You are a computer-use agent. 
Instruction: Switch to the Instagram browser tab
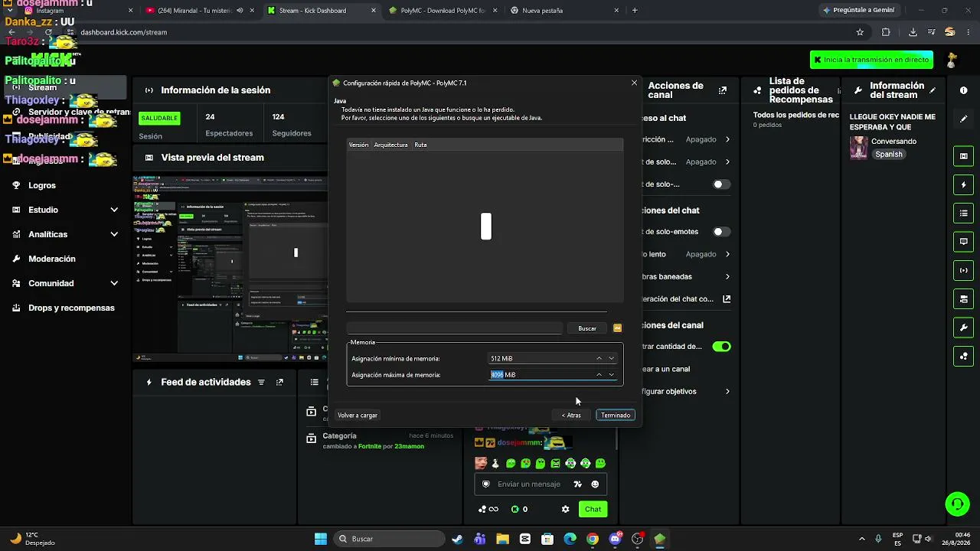tap(77, 11)
